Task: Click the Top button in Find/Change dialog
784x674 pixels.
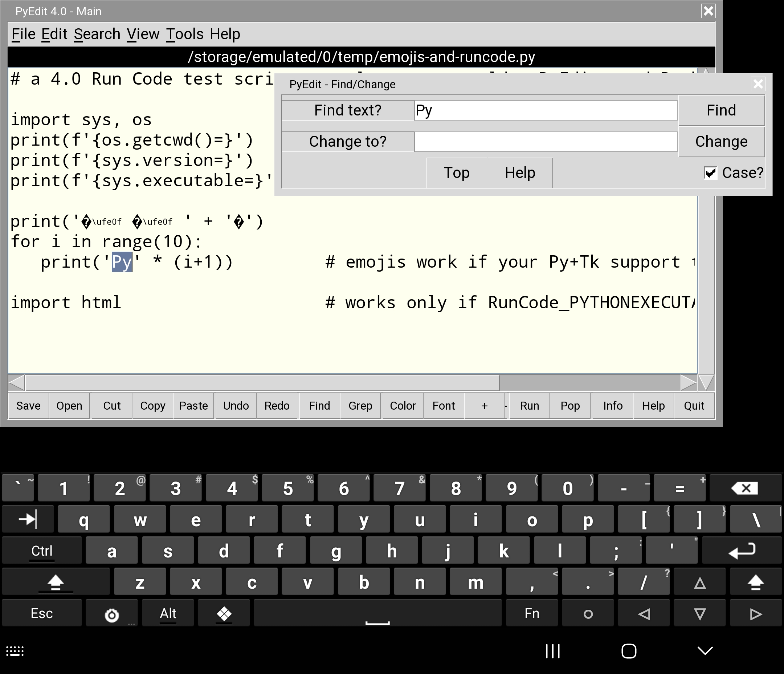Action: tap(456, 172)
